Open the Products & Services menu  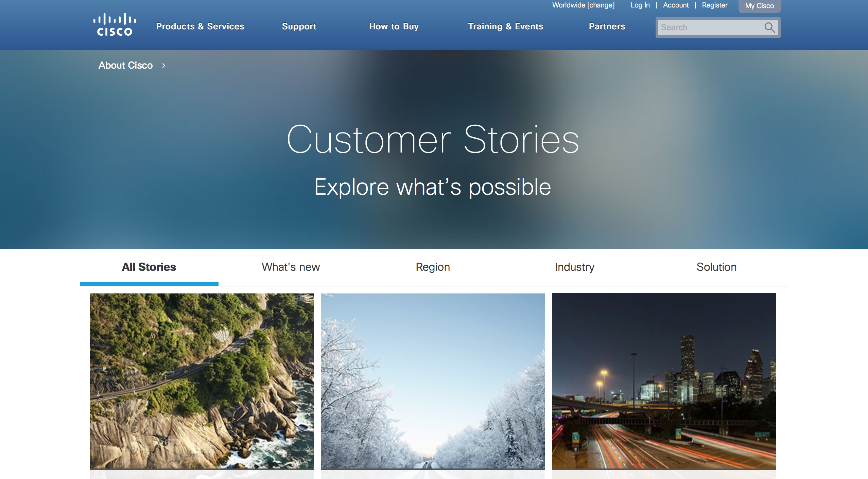coord(200,26)
